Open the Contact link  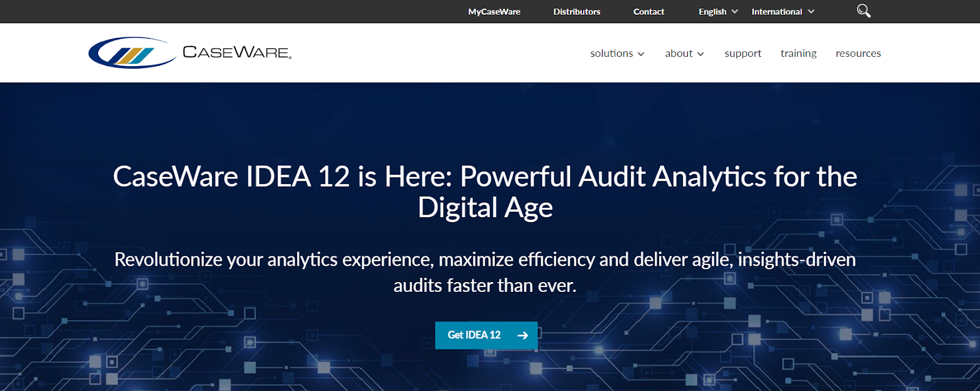coord(649,12)
